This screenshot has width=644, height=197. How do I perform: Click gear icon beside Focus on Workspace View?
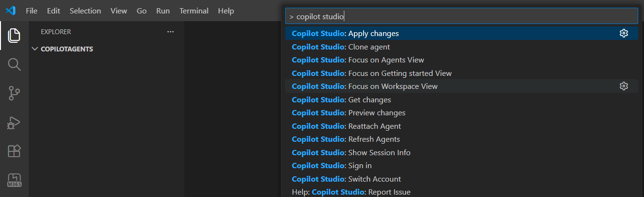coord(624,86)
